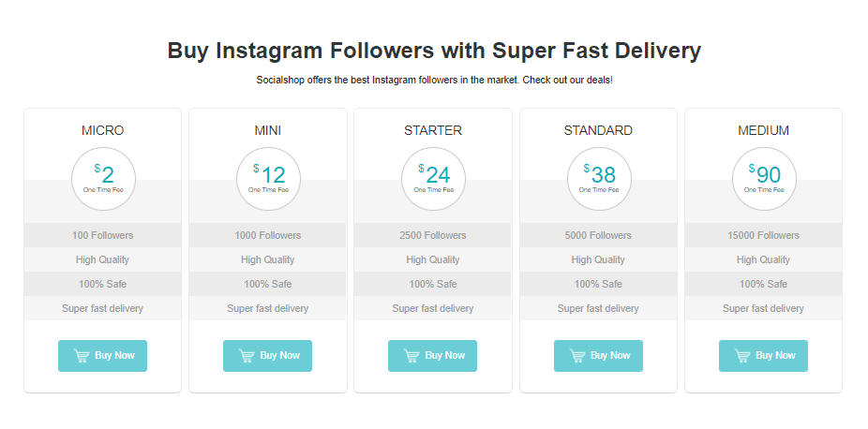Screen dimensions: 868x429
Task: Select the $2 price circle
Action: click(103, 179)
